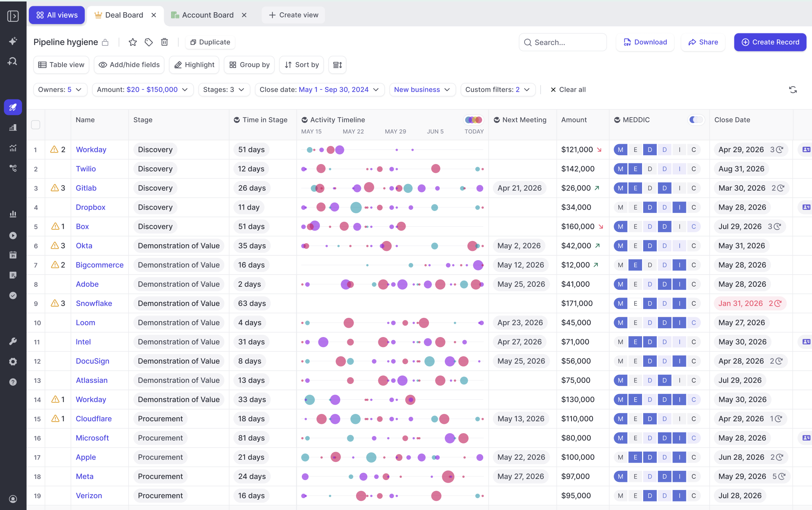Screen dimensions: 812x510
Task: Open the rocket pipeline icon in sidebar
Action: tap(13, 107)
